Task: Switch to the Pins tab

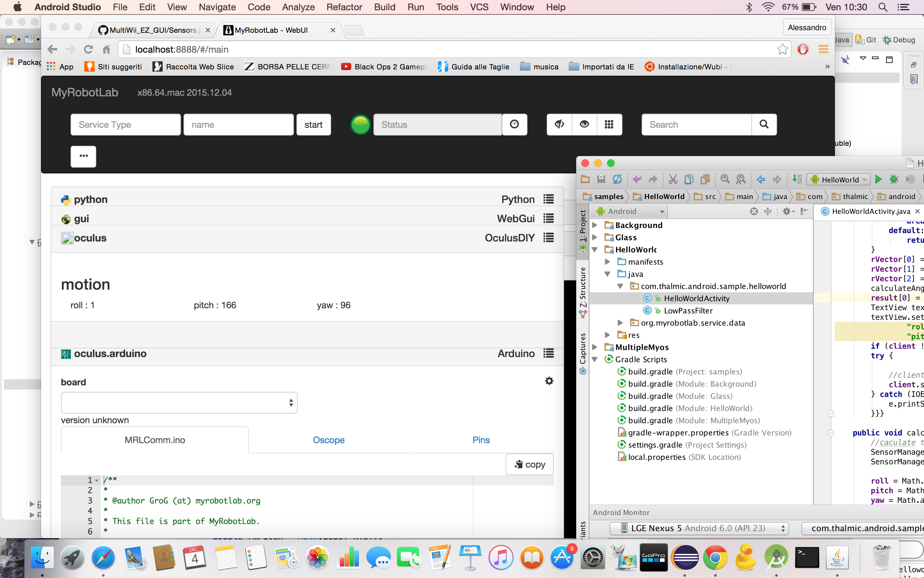Action: click(481, 440)
